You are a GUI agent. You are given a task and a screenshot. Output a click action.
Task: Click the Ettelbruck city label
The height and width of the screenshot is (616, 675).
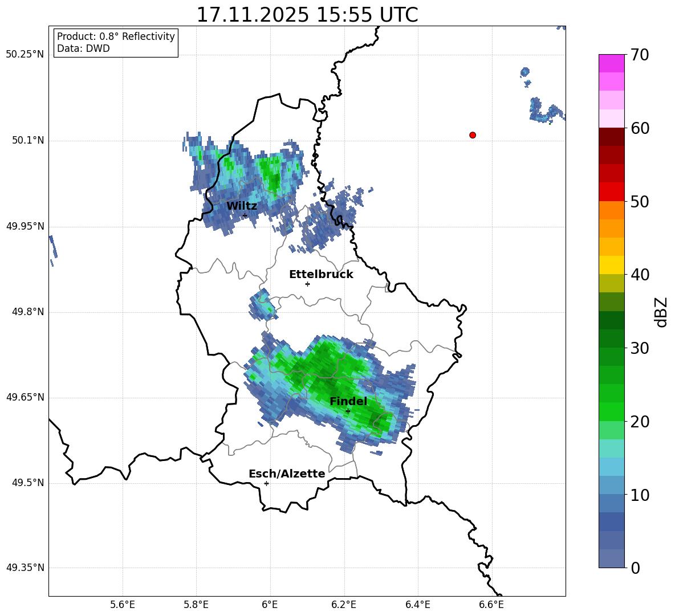(x=321, y=275)
